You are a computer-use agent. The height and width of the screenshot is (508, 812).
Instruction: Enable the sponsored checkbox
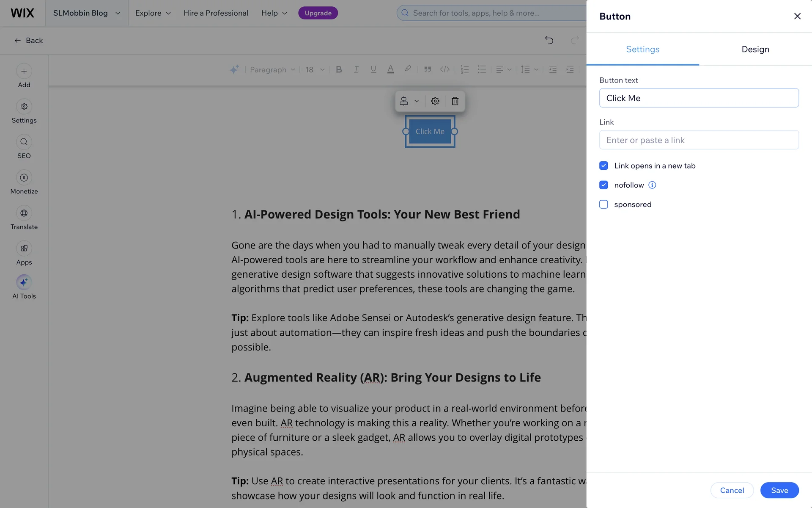pos(604,204)
